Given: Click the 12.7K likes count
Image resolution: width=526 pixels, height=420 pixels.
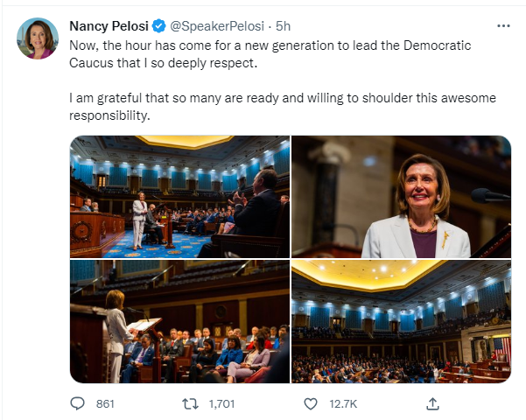Looking at the screenshot, I should click(341, 403).
